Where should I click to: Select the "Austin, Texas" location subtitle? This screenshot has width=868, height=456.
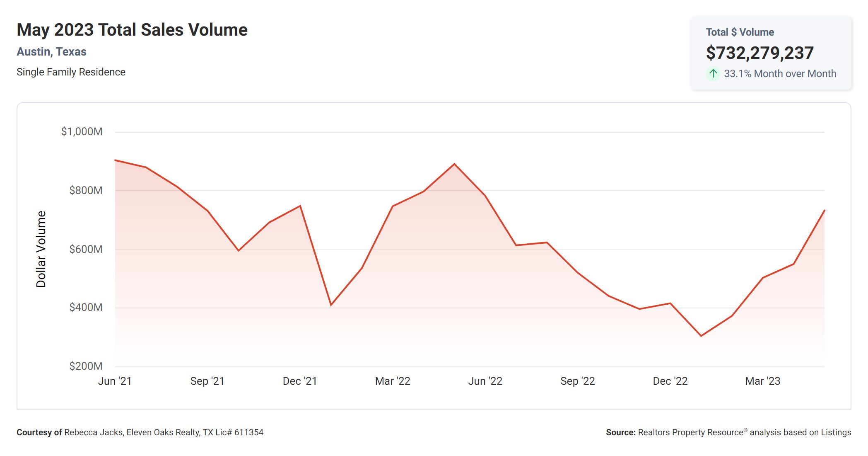51,52
